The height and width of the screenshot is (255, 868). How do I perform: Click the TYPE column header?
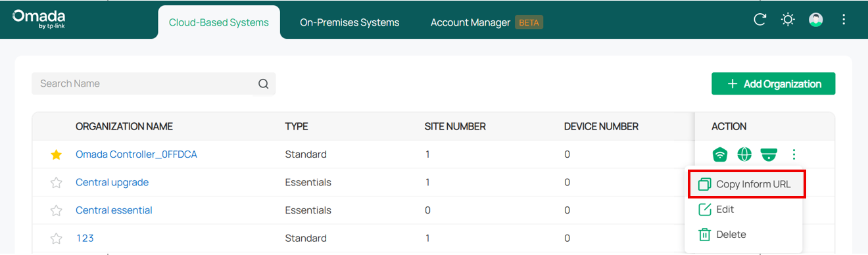pos(297,126)
